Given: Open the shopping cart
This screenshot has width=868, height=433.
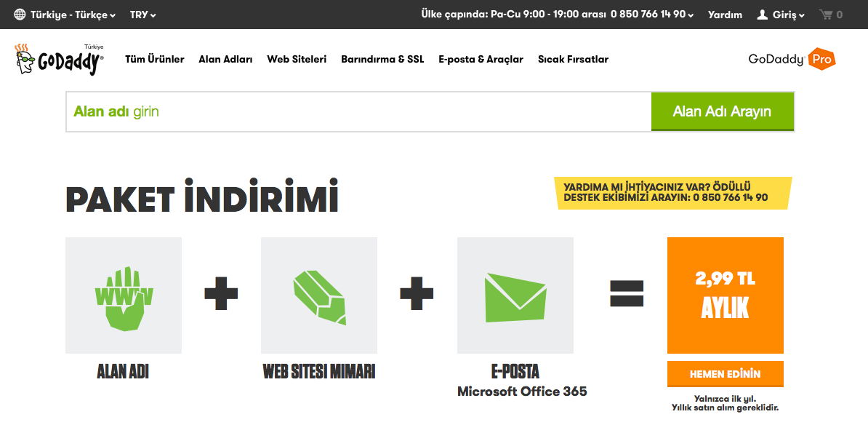Looking at the screenshot, I should tap(829, 14).
